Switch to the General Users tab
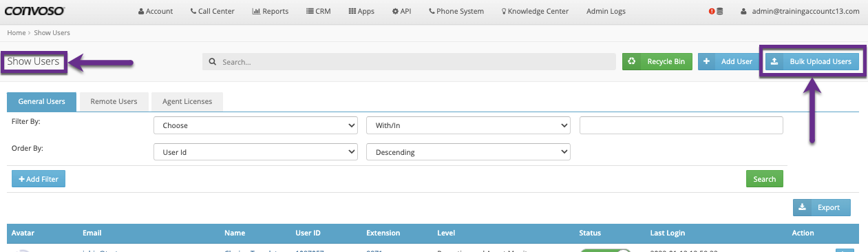The image size is (868, 252). tap(41, 101)
